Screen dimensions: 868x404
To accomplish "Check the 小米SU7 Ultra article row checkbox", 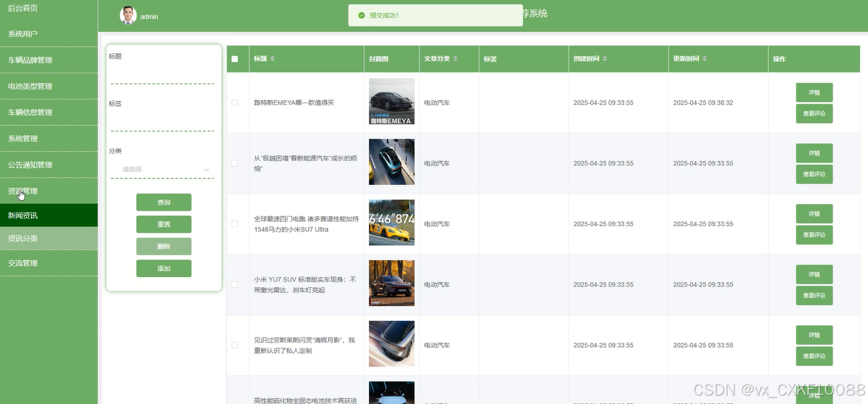I will [x=235, y=224].
